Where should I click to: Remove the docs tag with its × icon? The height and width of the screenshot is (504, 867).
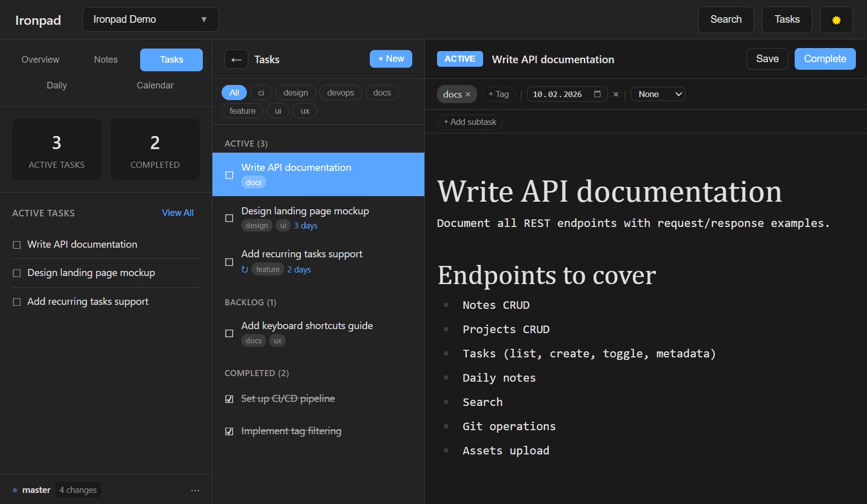468,94
